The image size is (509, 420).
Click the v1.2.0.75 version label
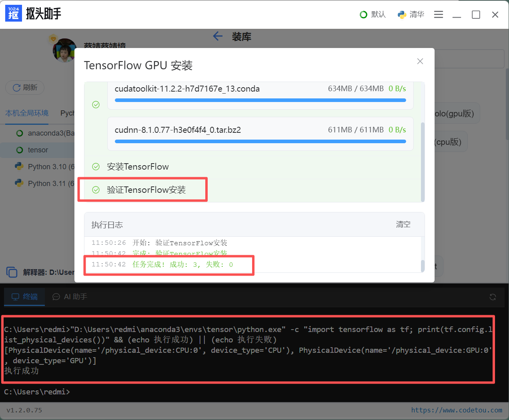(x=24, y=410)
